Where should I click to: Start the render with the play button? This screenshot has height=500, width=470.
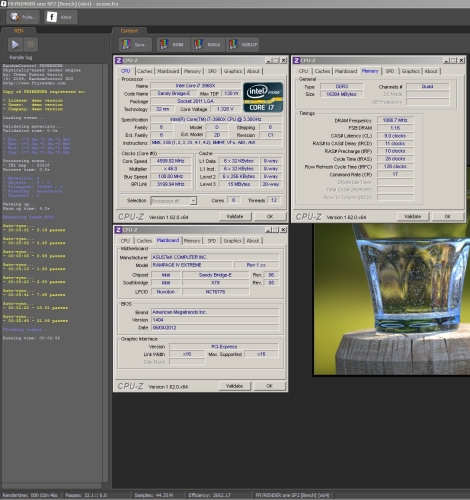[15, 44]
